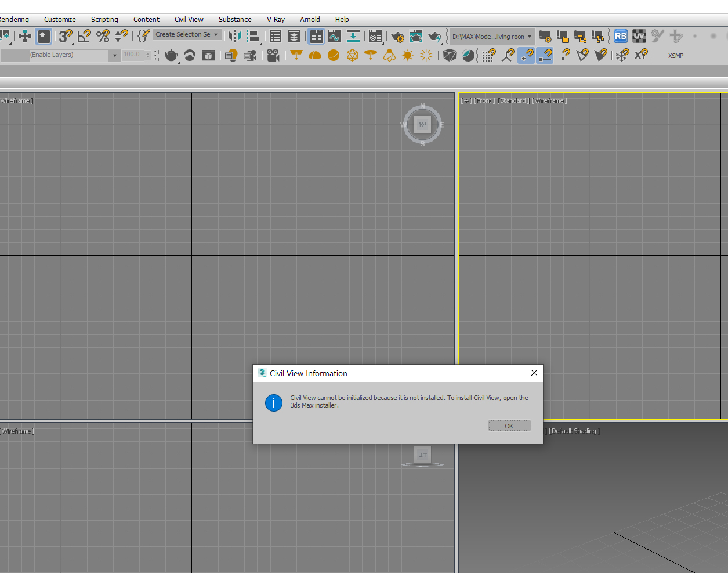Click the XSMP toolbar button

675,56
